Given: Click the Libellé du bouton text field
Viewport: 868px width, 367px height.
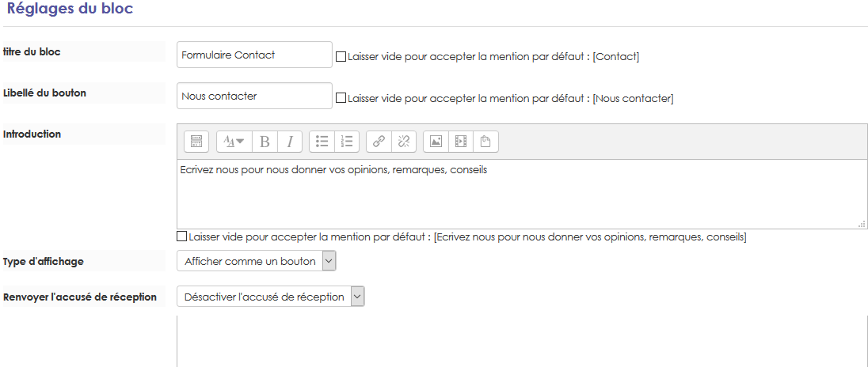Looking at the screenshot, I should click(x=254, y=96).
